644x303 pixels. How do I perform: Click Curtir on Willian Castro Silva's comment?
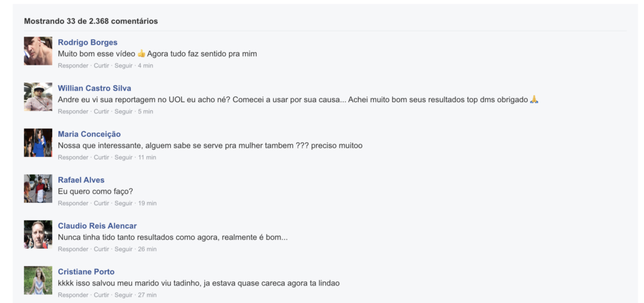[101, 111]
